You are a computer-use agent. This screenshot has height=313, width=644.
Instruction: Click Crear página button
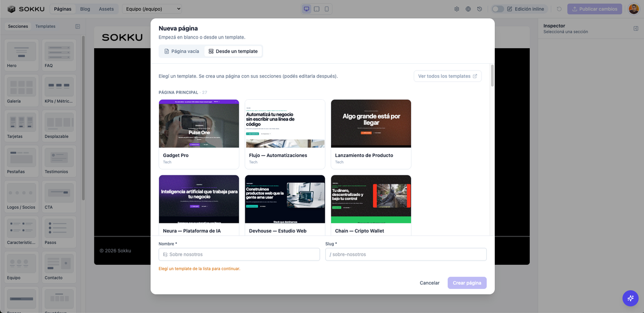(467, 283)
